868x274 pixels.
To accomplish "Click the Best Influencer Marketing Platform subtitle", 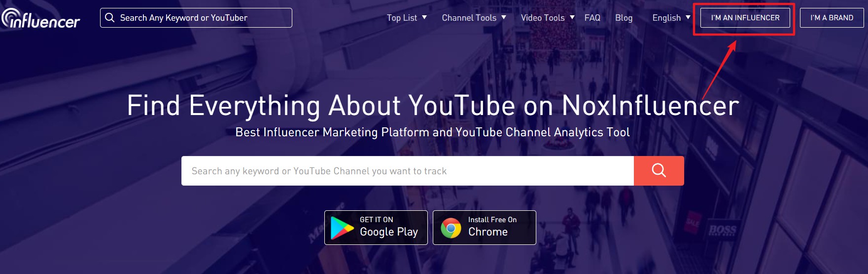I will [x=432, y=132].
